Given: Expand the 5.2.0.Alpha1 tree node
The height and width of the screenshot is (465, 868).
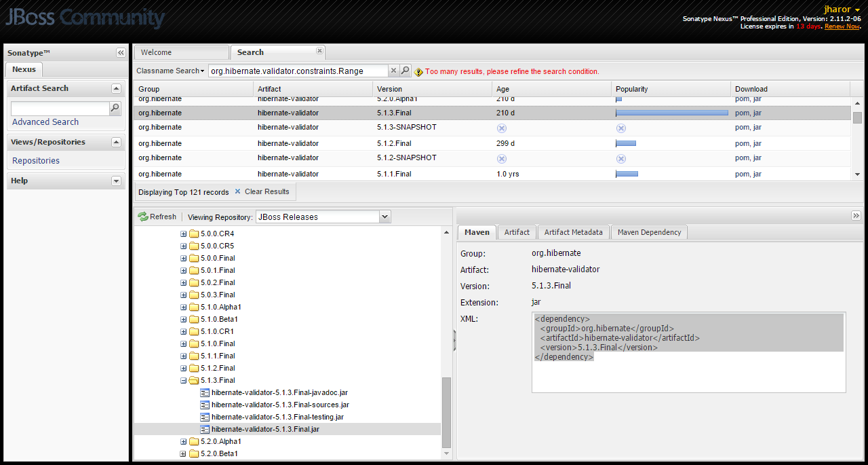Looking at the screenshot, I should pyautogui.click(x=183, y=441).
